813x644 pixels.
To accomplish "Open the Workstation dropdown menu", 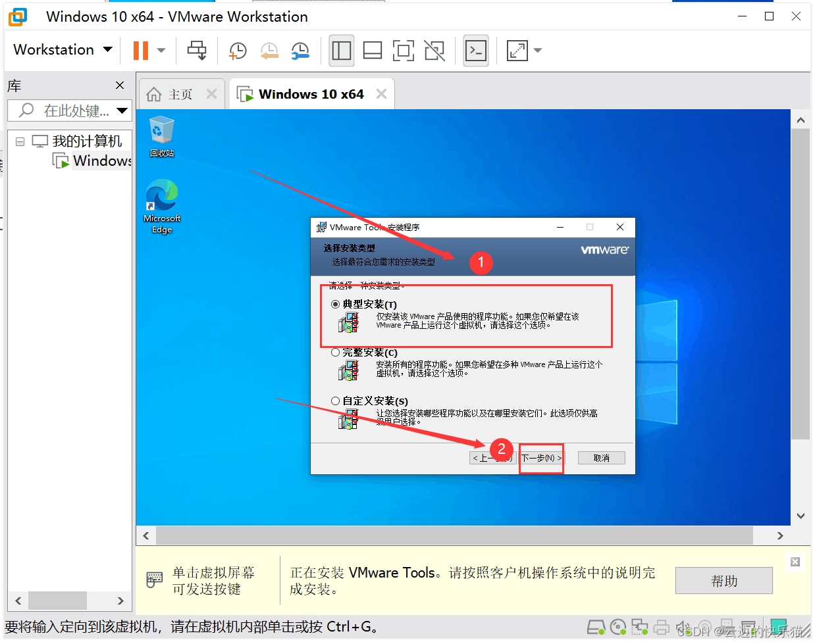I will [x=63, y=50].
